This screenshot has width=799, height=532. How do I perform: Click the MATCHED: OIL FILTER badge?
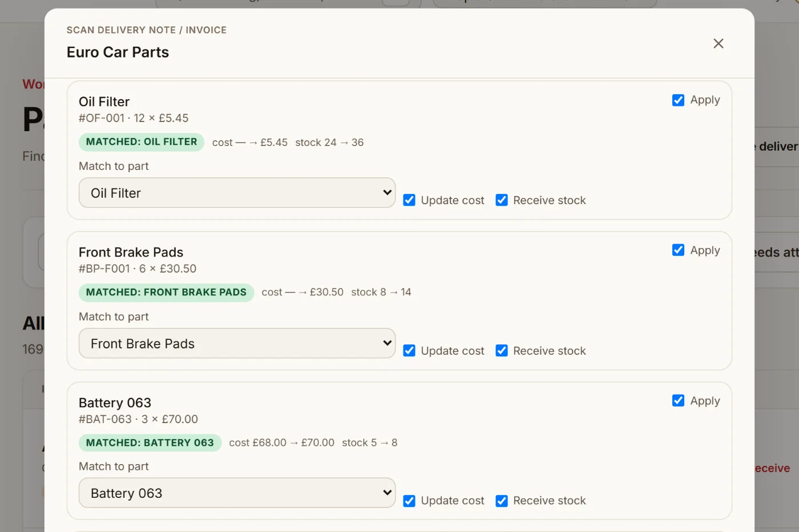click(142, 142)
